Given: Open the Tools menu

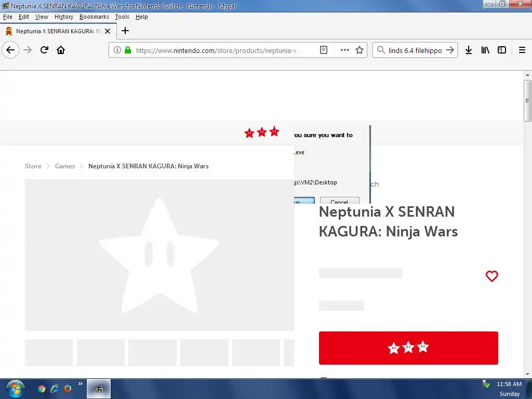Looking at the screenshot, I should [x=122, y=17].
